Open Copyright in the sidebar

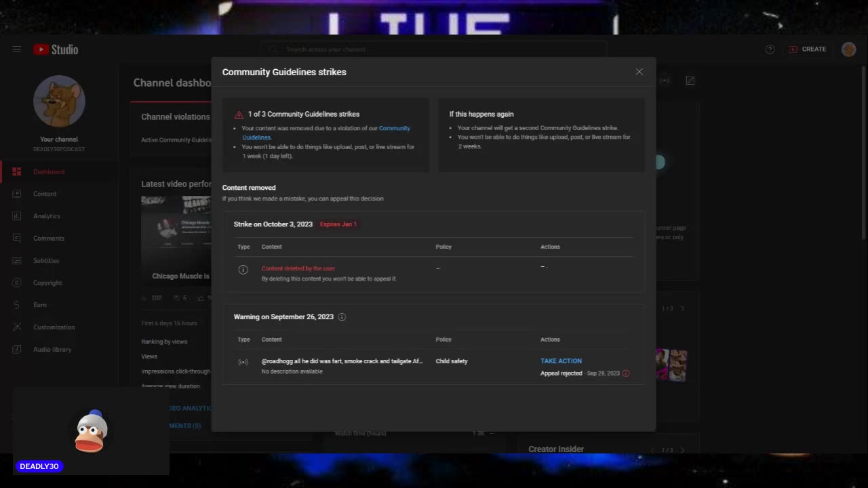[x=47, y=283]
